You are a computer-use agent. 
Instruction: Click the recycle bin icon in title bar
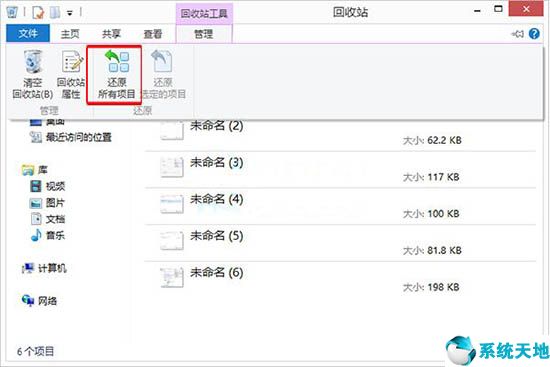[x=12, y=12]
